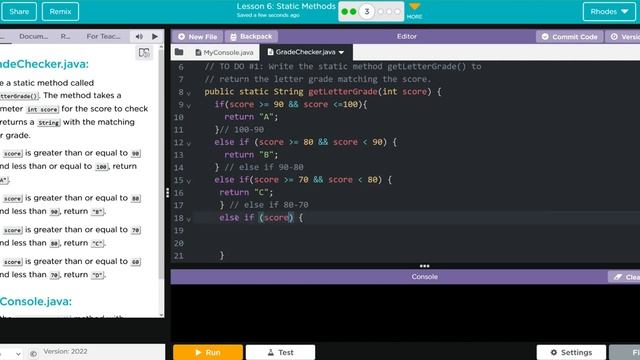Collapse code fold at line 9
Image resolution: width=640 pixels, height=360 pixels.
[189, 106]
